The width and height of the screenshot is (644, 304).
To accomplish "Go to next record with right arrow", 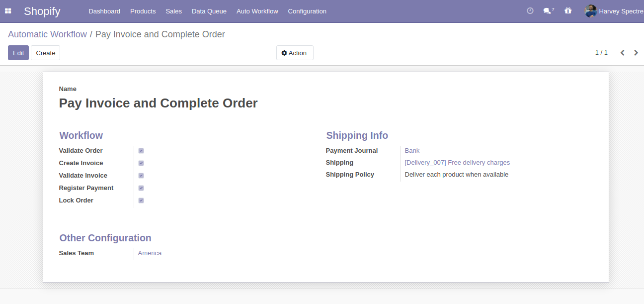I will (636, 53).
